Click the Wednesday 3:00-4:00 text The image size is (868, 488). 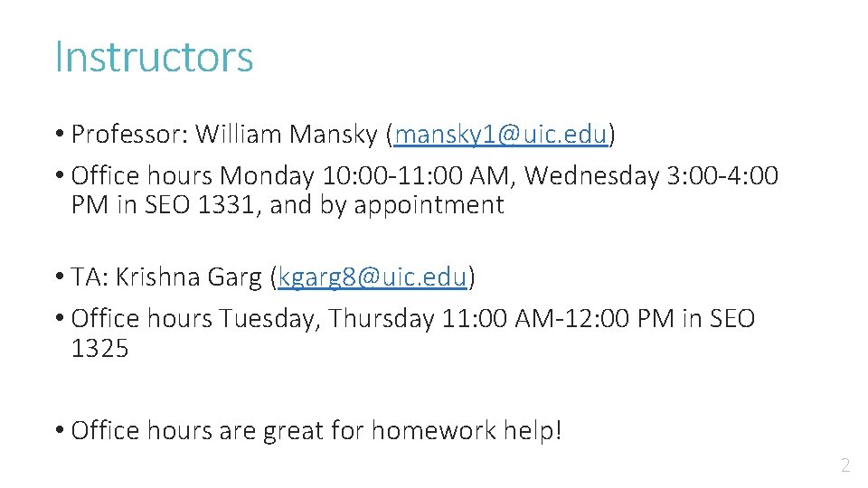651,175
